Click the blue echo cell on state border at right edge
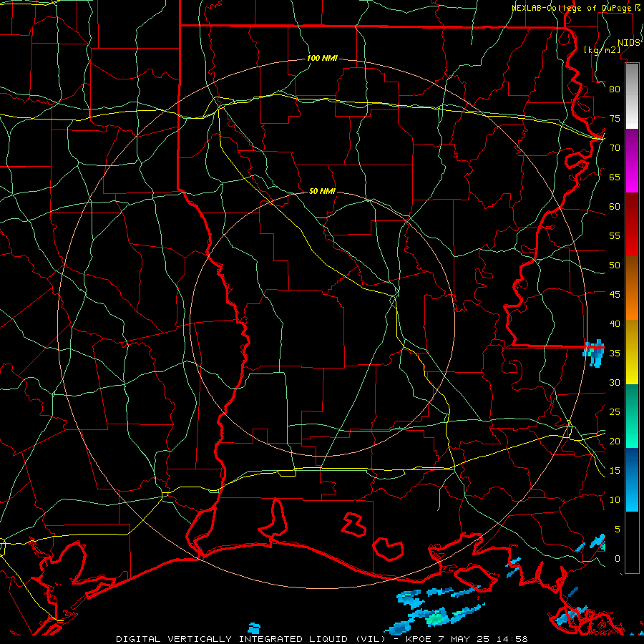The height and width of the screenshot is (644, 644). pyautogui.click(x=594, y=353)
